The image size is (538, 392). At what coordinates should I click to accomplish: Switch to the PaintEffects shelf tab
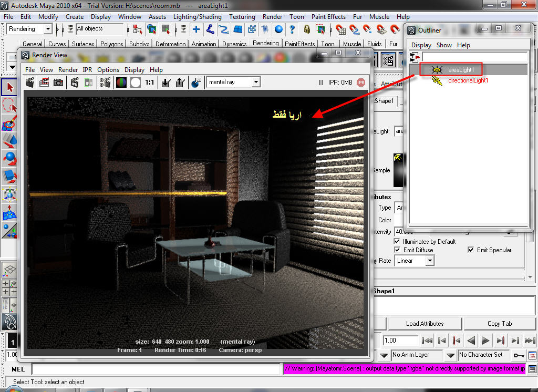[x=299, y=44]
